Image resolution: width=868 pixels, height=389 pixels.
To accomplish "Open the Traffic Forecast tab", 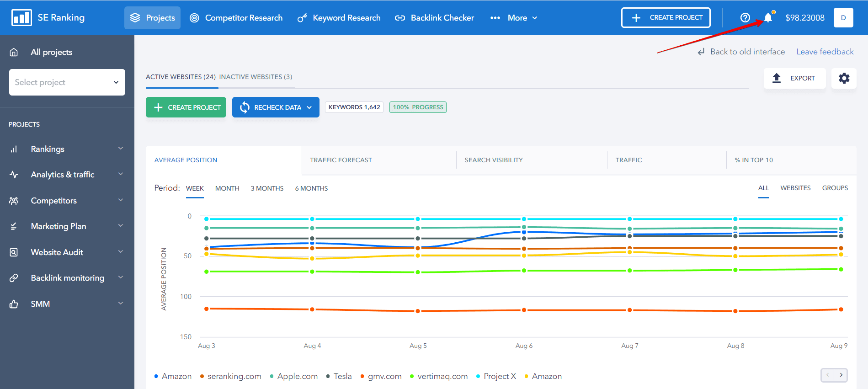I will point(341,160).
